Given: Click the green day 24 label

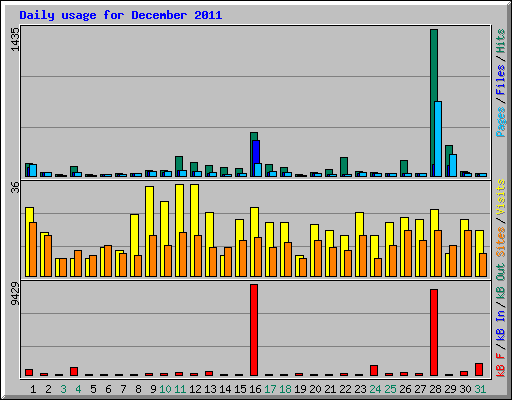Looking at the screenshot, I should [x=375, y=389].
